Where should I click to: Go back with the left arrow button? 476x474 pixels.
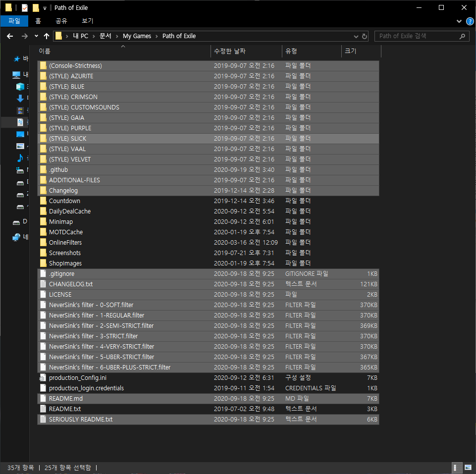(10, 36)
